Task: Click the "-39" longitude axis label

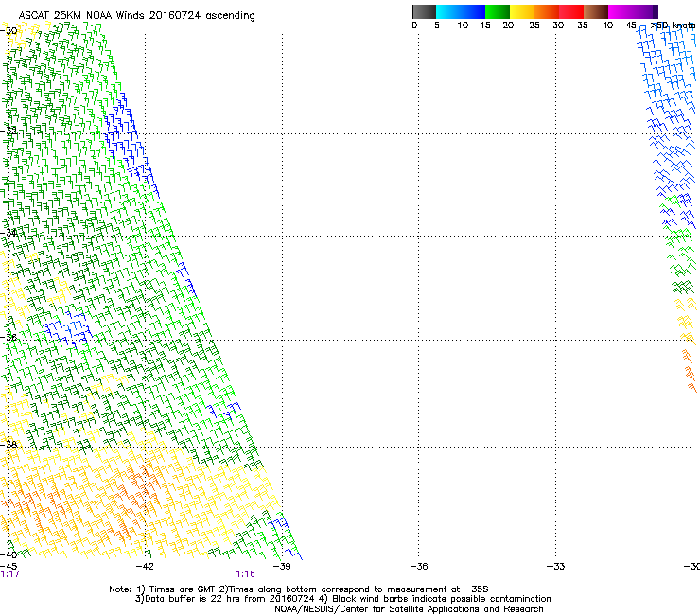Action: [282, 567]
